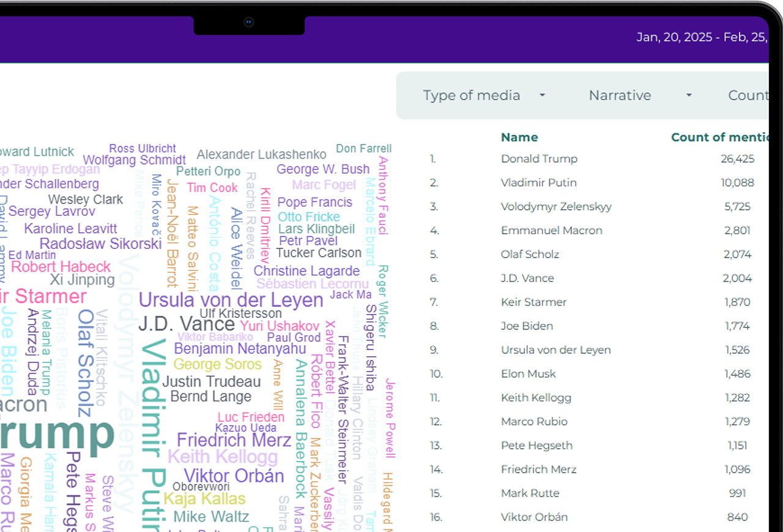Click Pope Francis in the word cloud

point(314,202)
